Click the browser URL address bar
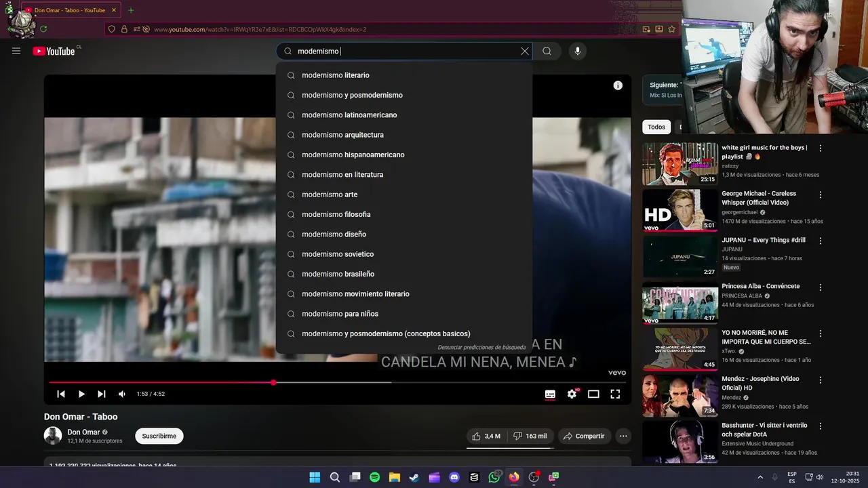The width and height of the screenshot is (868, 488). click(x=393, y=29)
